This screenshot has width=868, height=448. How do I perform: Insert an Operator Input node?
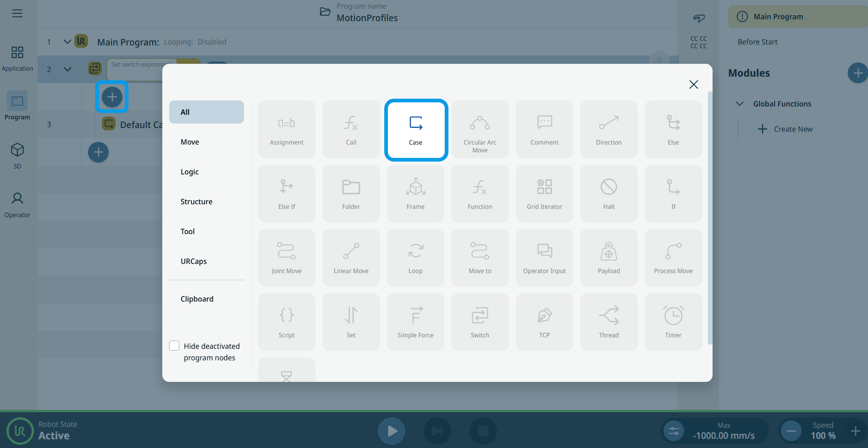[544, 258]
